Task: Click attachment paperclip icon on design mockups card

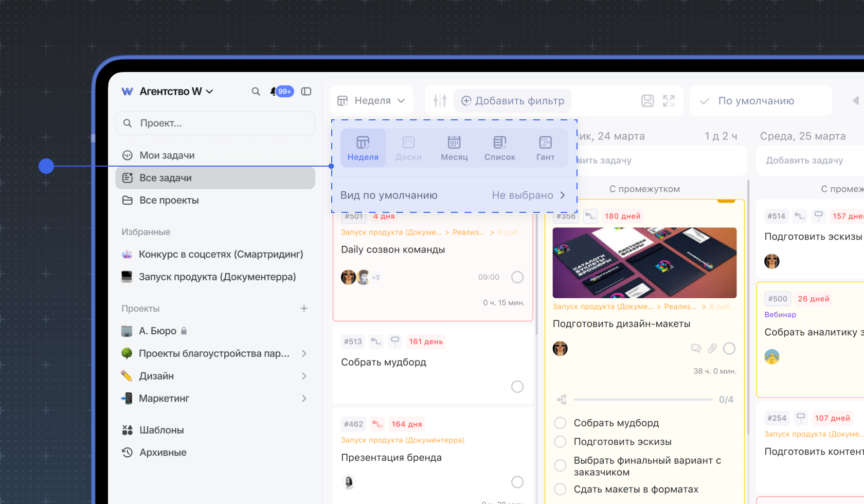Action: [x=712, y=349]
